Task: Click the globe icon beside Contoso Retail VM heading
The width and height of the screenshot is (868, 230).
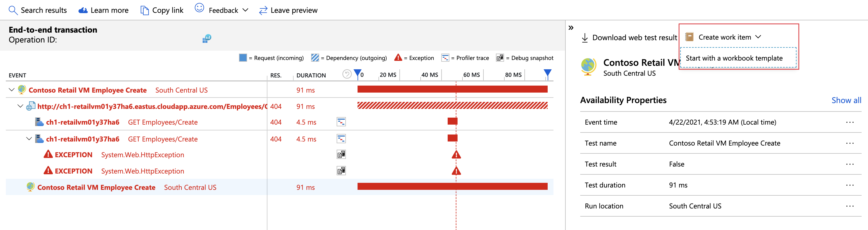Action: [x=588, y=66]
